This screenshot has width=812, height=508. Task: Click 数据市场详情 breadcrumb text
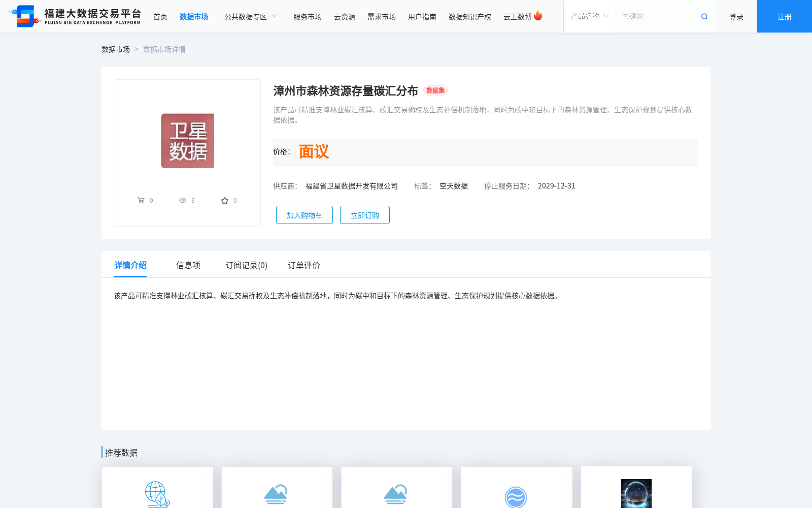(x=164, y=49)
